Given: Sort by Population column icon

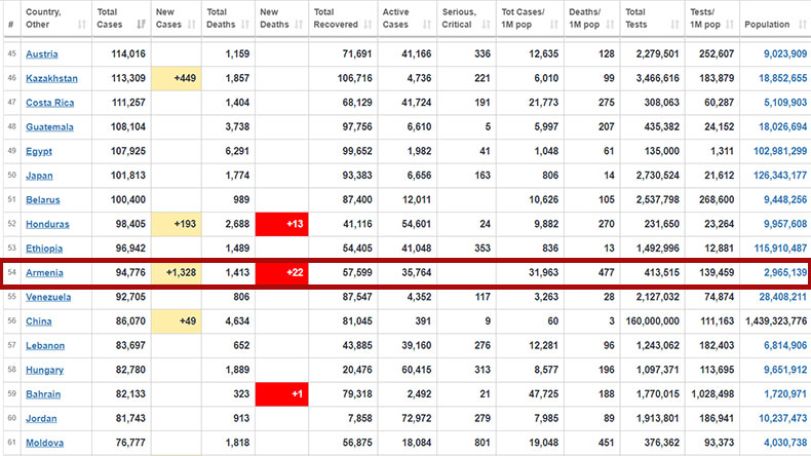Looking at the screenshot, I should click(802, 24).
